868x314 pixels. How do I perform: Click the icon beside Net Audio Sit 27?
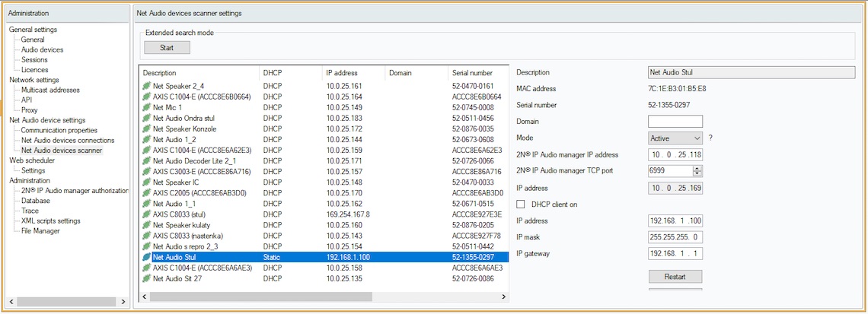tap(147, 278)
